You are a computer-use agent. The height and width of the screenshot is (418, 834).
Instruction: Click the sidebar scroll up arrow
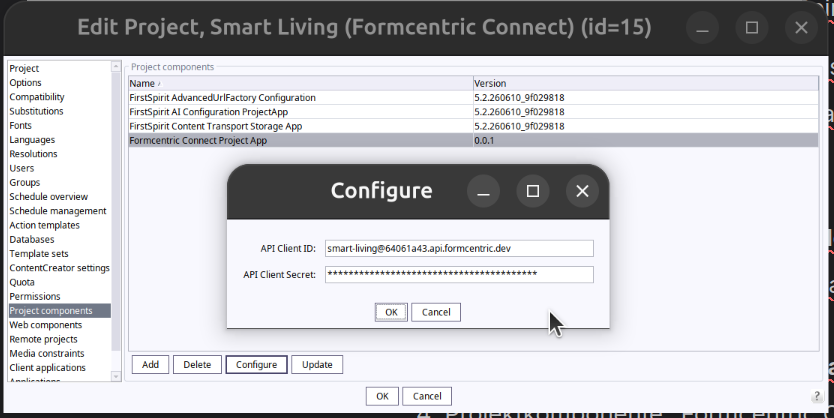pyautogui.click(x=116, y=66)
